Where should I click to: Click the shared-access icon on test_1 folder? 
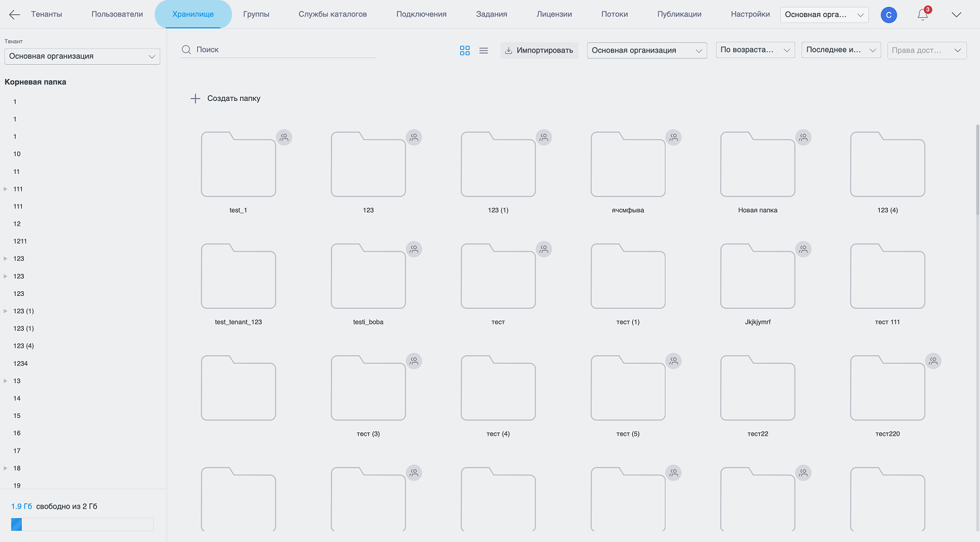(x=284, y=138)
